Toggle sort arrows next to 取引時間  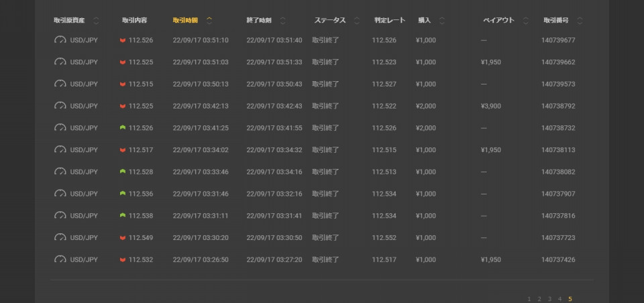(x=209, y=21)
